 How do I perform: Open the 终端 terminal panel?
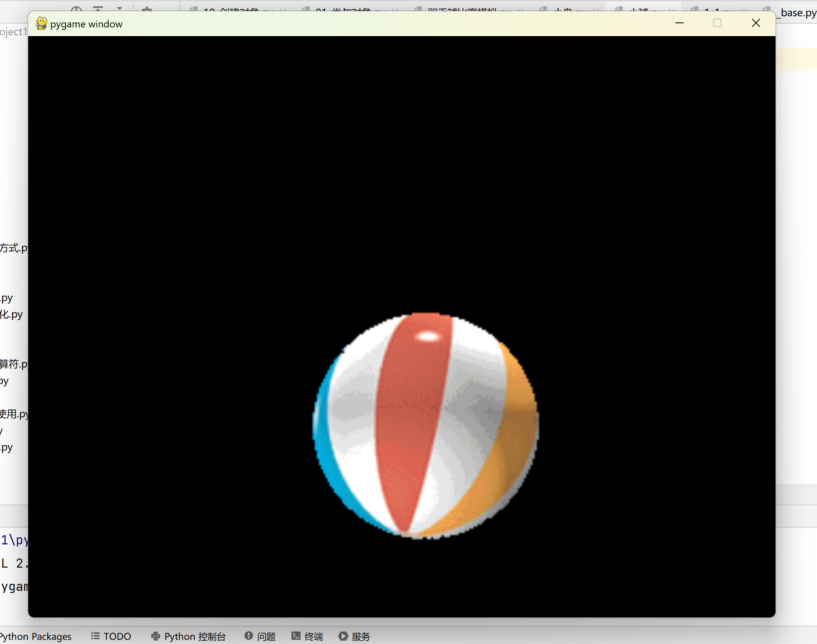[308, 636]
